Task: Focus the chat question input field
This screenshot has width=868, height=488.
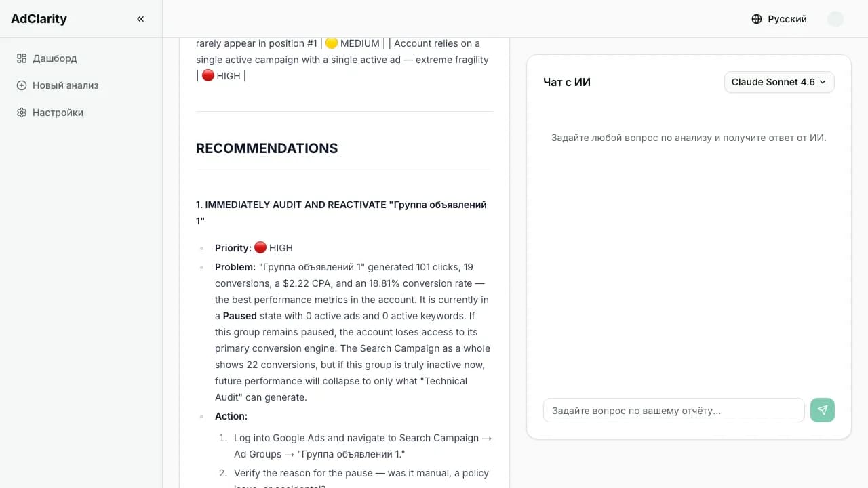Action: (673, 410)
